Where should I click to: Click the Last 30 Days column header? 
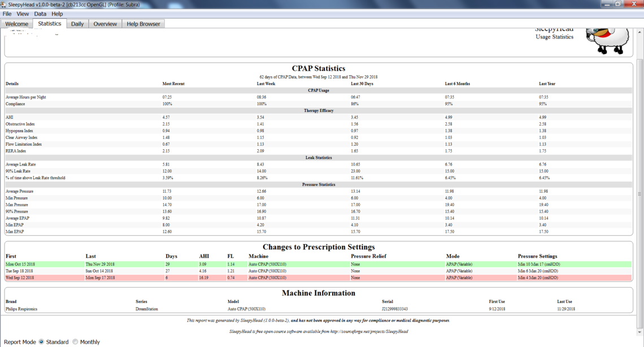pyautogui.click(x=362, y=84)
